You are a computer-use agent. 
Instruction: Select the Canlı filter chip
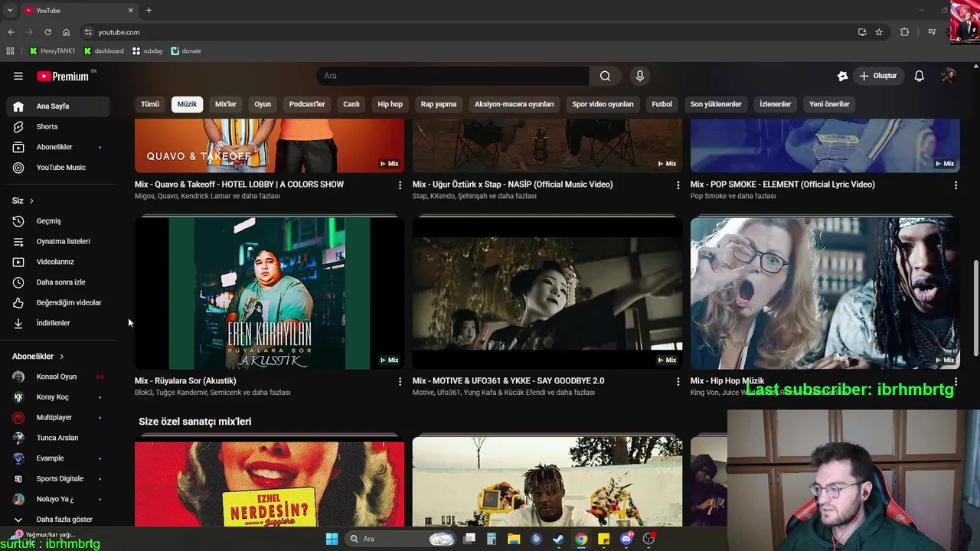coord(351,104)
